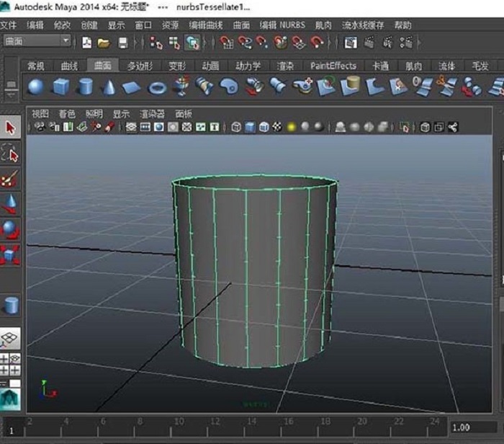504x444 pixels.
Task: Create a NURBS torus from the shelf
Action: pyautogui.click(x=158, y=87)
